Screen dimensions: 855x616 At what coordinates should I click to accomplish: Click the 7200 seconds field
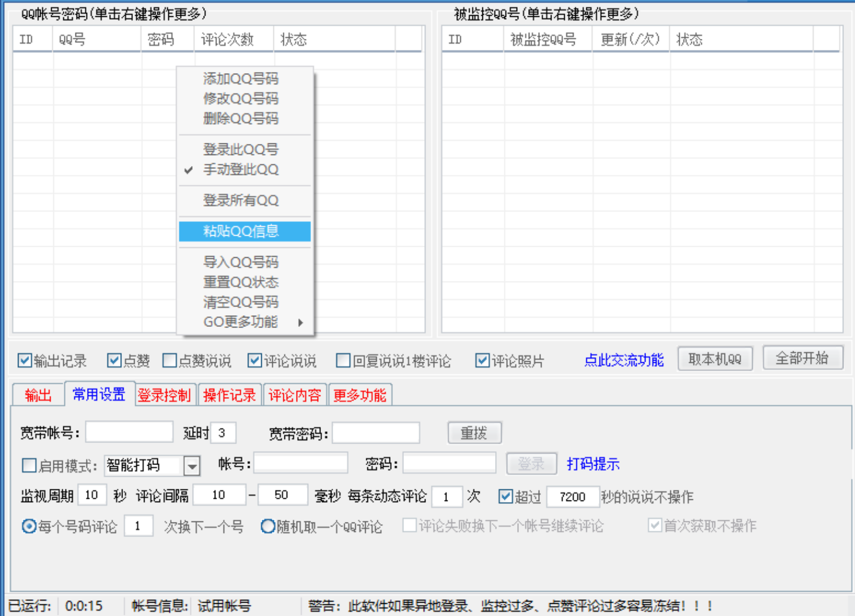(573, 496)
